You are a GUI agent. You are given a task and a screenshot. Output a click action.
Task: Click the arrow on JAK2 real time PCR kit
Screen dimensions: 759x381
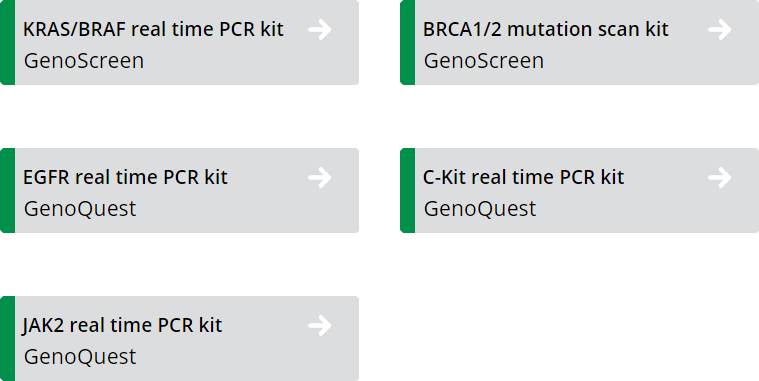point(320,325)
